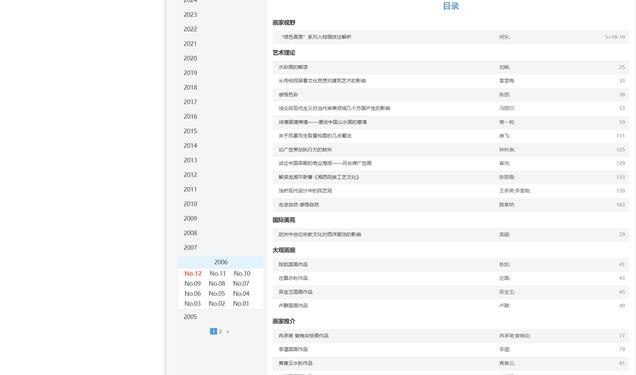Select current page 1 in pagination
This screenshot has width=636, height=375.
[213, 332]
